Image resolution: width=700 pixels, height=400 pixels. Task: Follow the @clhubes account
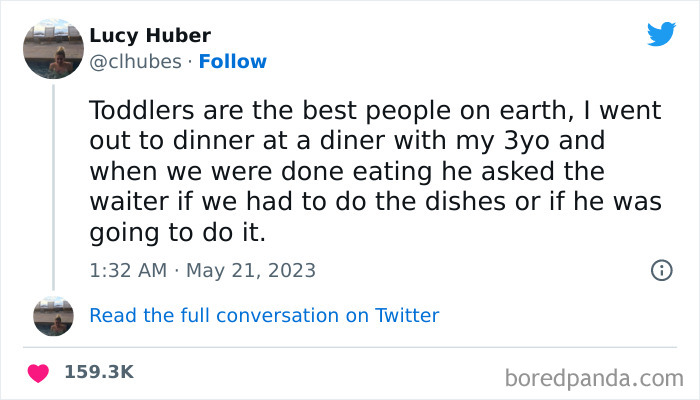(232, 62)
